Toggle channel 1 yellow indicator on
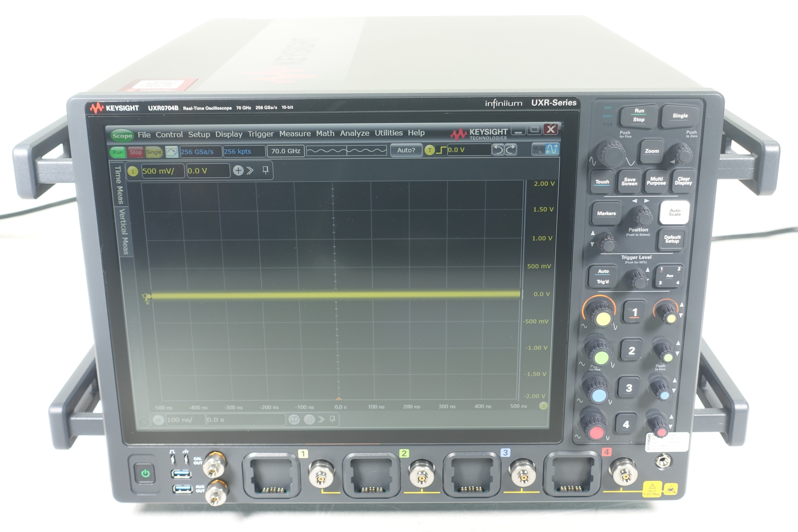The image size is (798, 532). pos(133,171)
